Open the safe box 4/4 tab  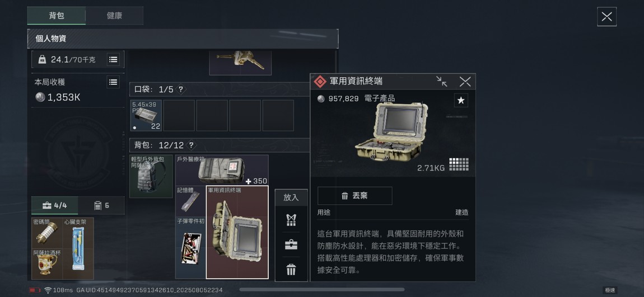pos(55,205)
